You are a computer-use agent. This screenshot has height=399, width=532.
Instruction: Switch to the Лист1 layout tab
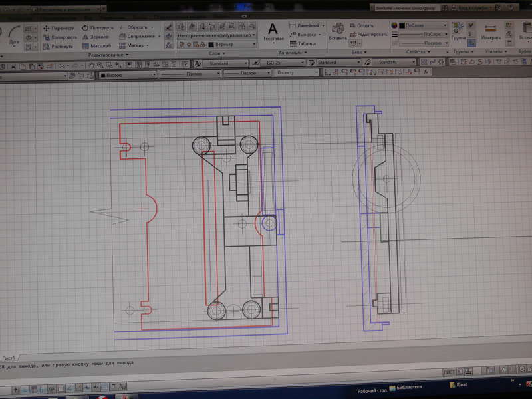pyautogui.click(x=9, y=358)
